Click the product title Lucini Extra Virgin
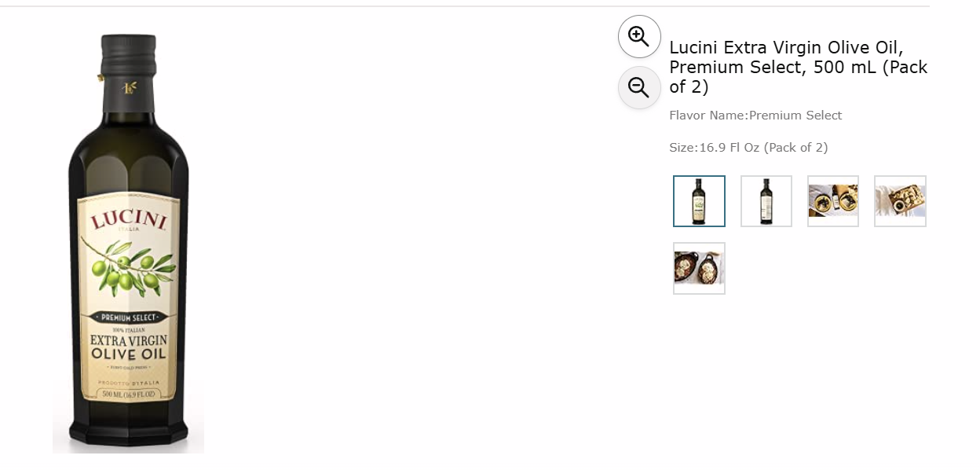Image resolution: width=980 pixels, height=470 pixels. pos(799,67)
